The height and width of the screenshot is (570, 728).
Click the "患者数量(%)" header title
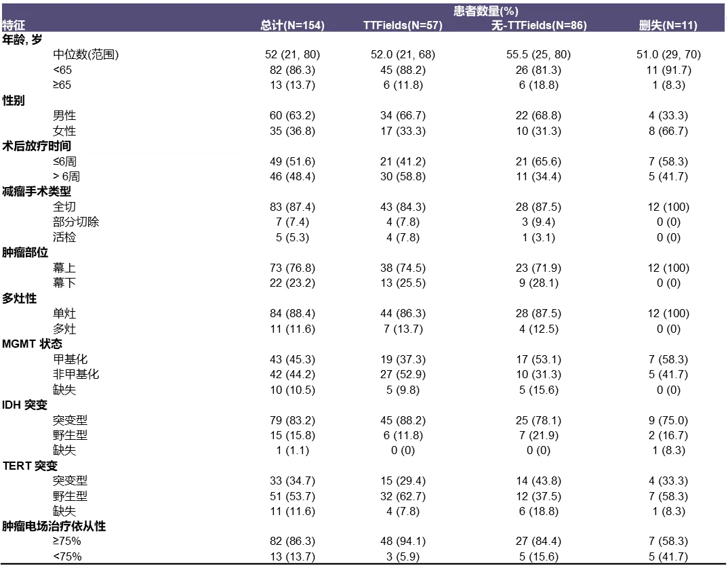tap(485, 11)
